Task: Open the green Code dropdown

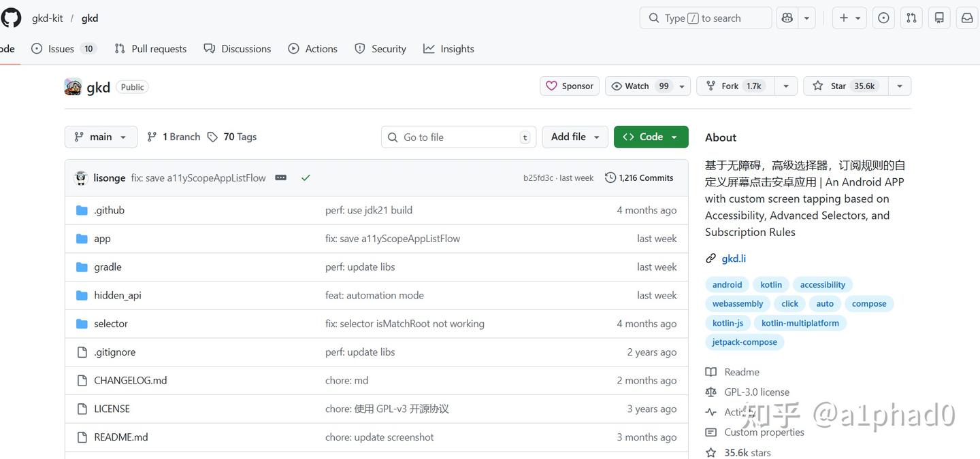Action: (x=651, y=137)
